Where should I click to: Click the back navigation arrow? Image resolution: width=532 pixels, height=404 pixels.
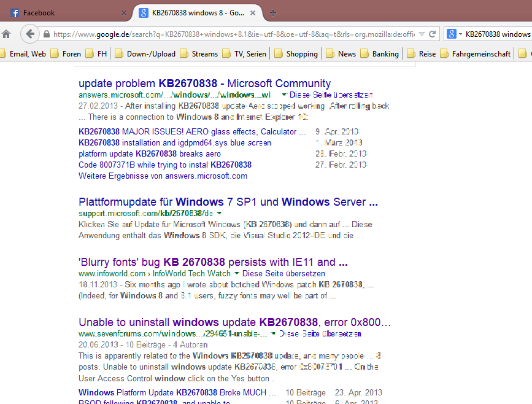(x=30, y=34)
